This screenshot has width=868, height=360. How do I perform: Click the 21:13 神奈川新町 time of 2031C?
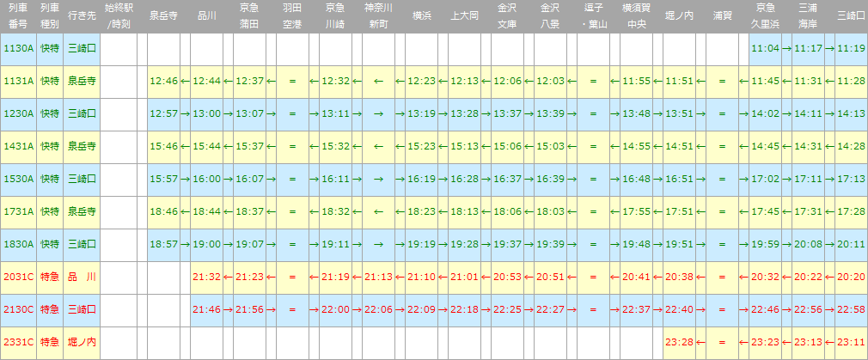378,277
